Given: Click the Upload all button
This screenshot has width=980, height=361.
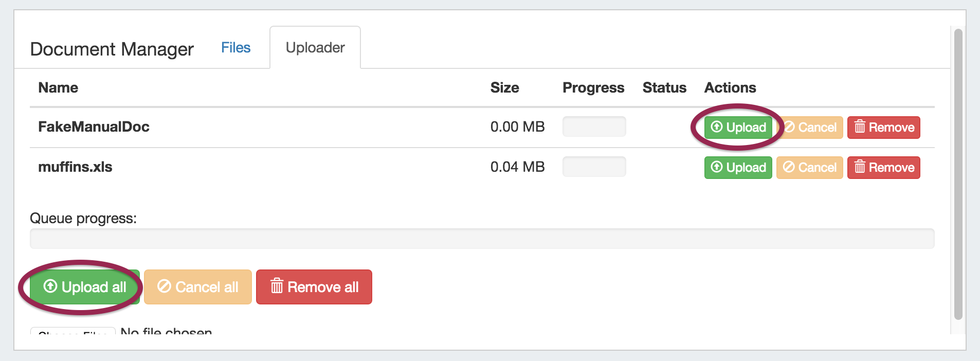Looking at the screenshot, I should [x=85, y=287].
